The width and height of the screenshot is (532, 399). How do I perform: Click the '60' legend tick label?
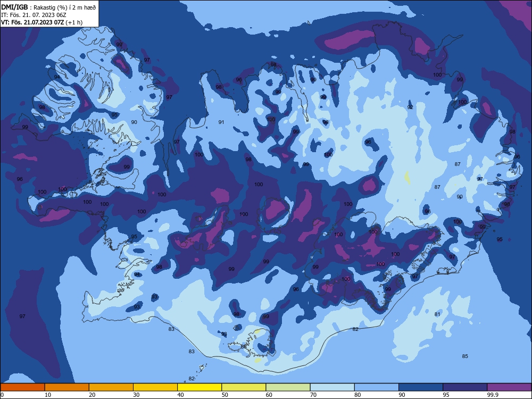coord(269,395)
